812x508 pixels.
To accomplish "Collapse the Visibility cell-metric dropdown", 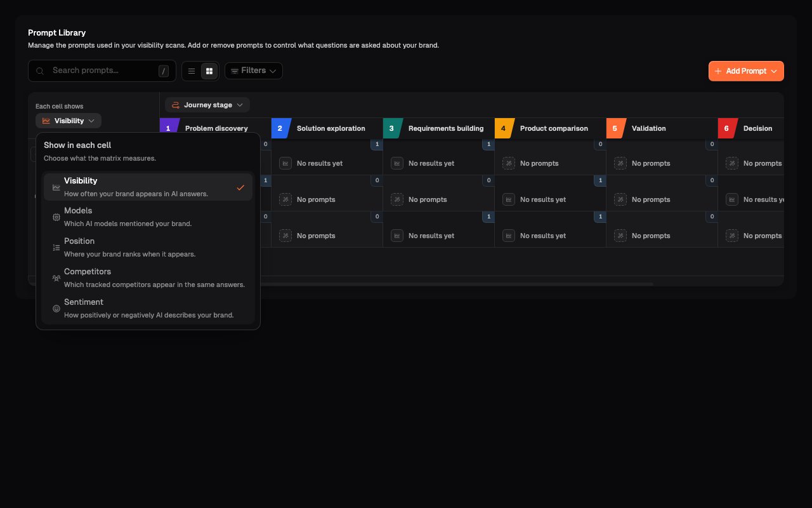I will (69, 121).
